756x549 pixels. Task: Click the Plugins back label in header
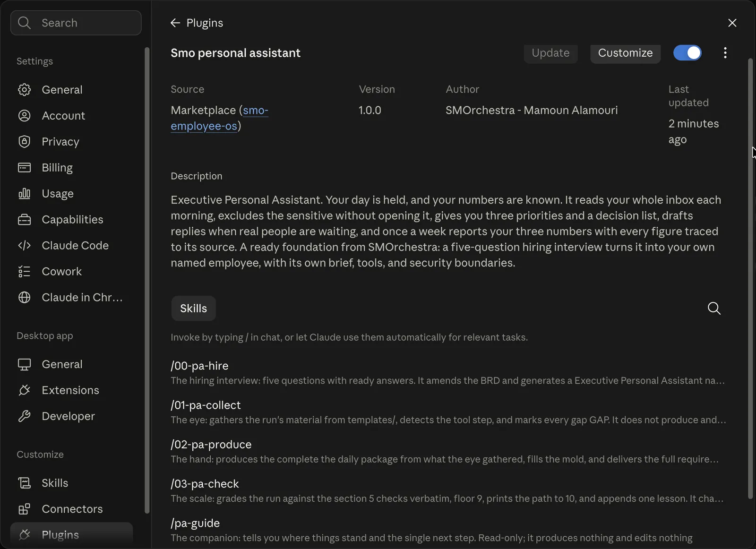205,23
